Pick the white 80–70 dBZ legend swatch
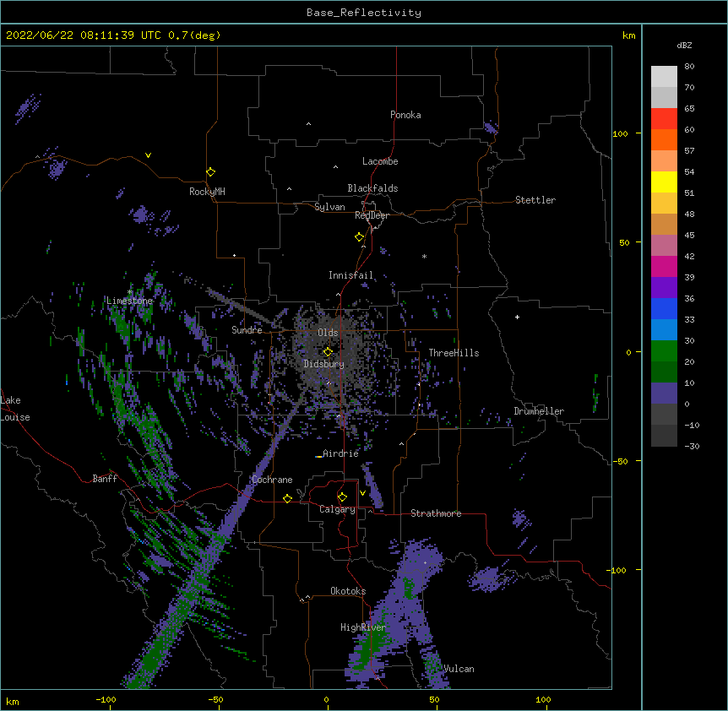 tap(664, 76)
